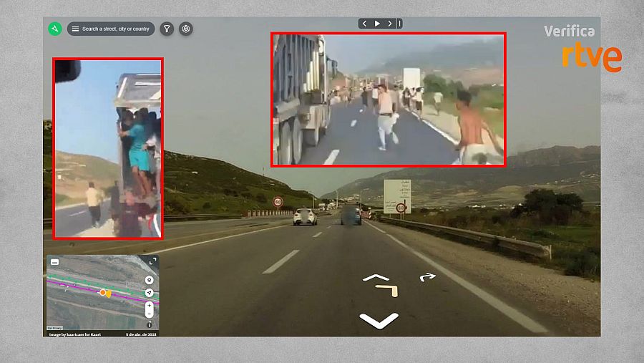Open the map data layers icon

tap(185, 29)
